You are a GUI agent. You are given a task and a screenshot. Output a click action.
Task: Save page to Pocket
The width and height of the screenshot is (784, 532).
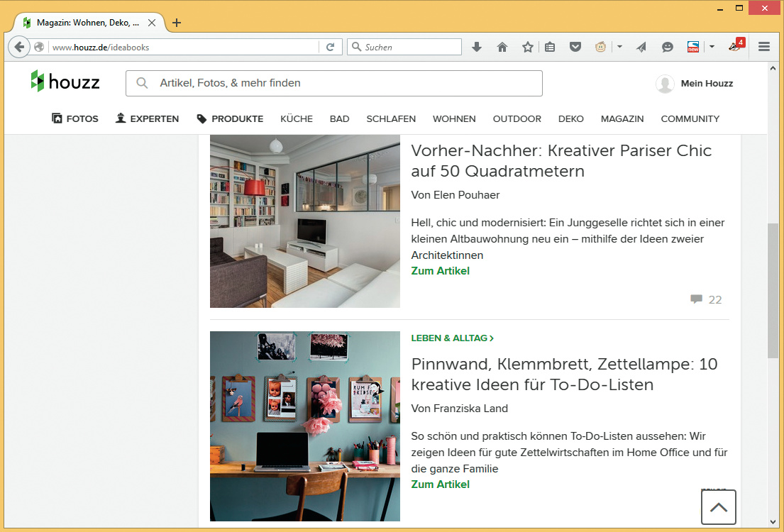575,48
